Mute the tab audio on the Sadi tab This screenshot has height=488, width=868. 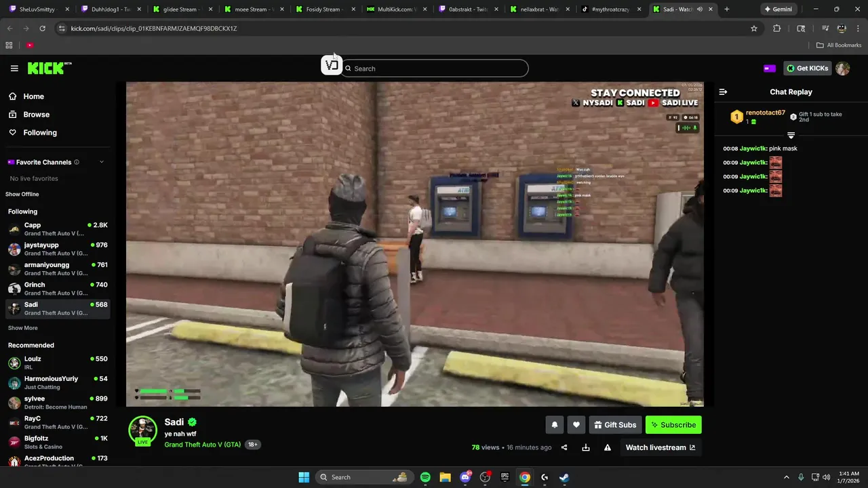[x=699, y=9]
